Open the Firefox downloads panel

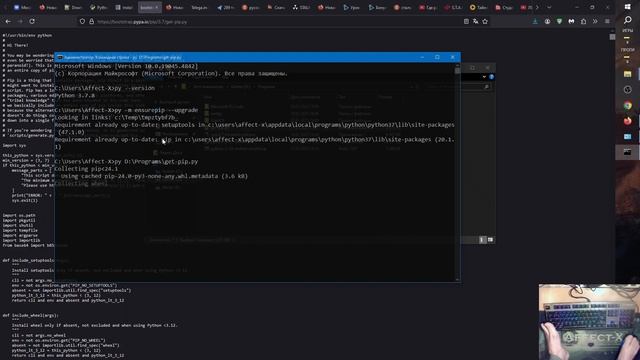click(535, 21)
